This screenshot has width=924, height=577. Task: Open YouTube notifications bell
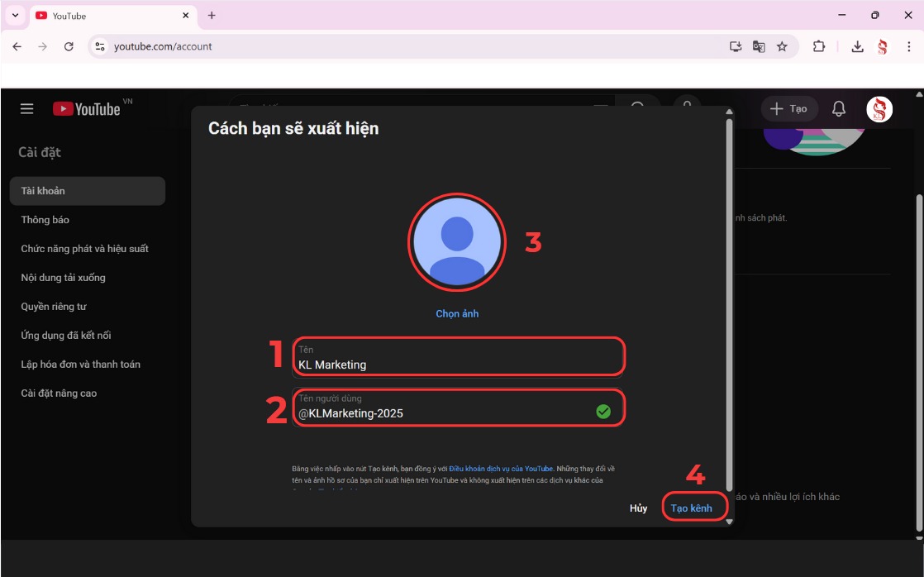[x=837, y=108]
